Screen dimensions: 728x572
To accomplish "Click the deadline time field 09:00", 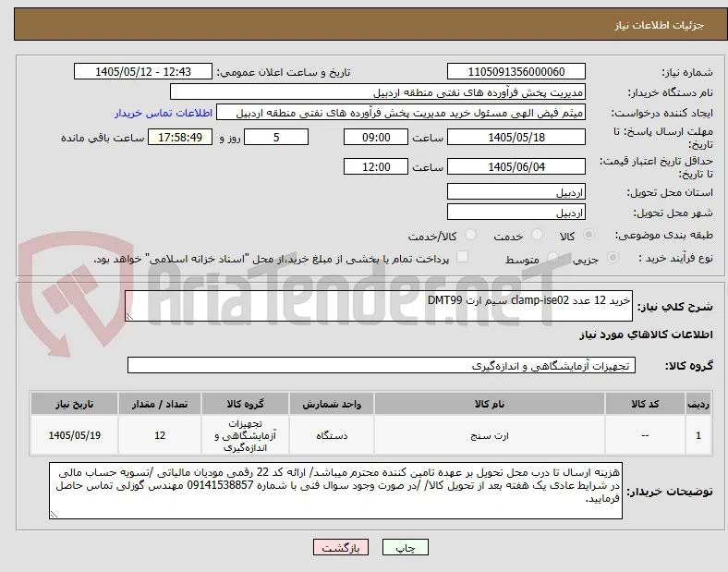I will pos(376,137).
